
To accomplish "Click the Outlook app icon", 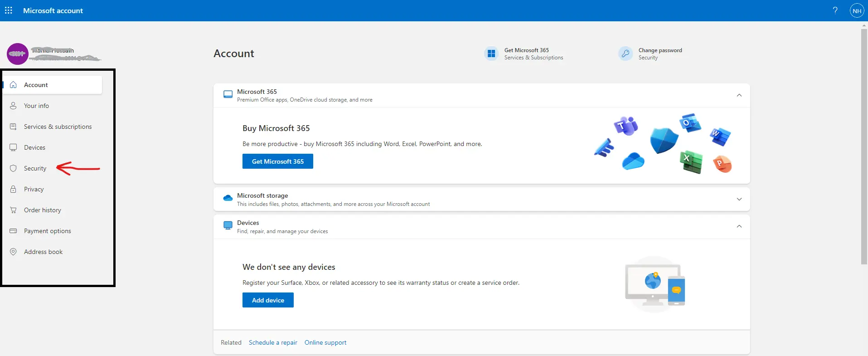I will point(690,122).
